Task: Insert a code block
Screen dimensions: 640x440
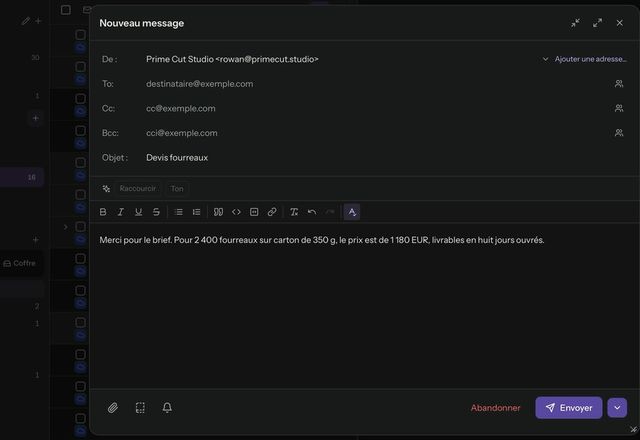Action: pyautogui.click(x=254, y=212)
